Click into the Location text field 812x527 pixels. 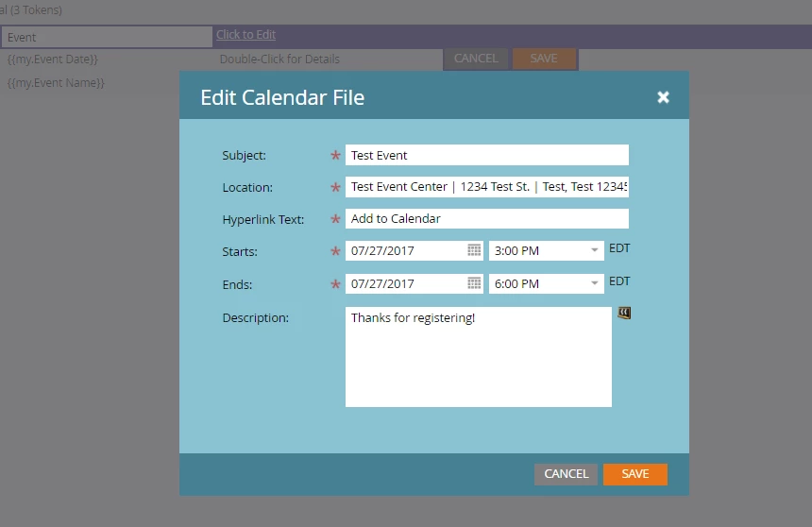click(x=487, y=187)
